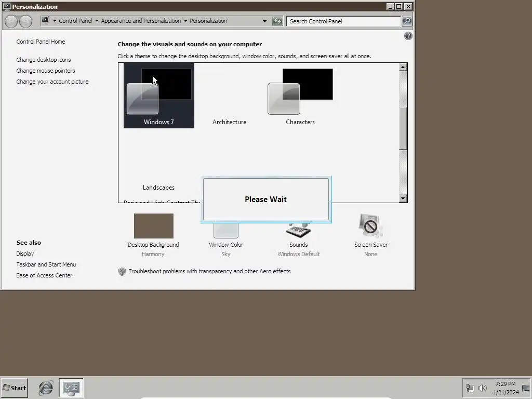Image resolution: width=532 pixels, height=399 pixels.
Task: Expand dropdown arrow before Control Panel breadcrumb
Action: click(55, 21)
